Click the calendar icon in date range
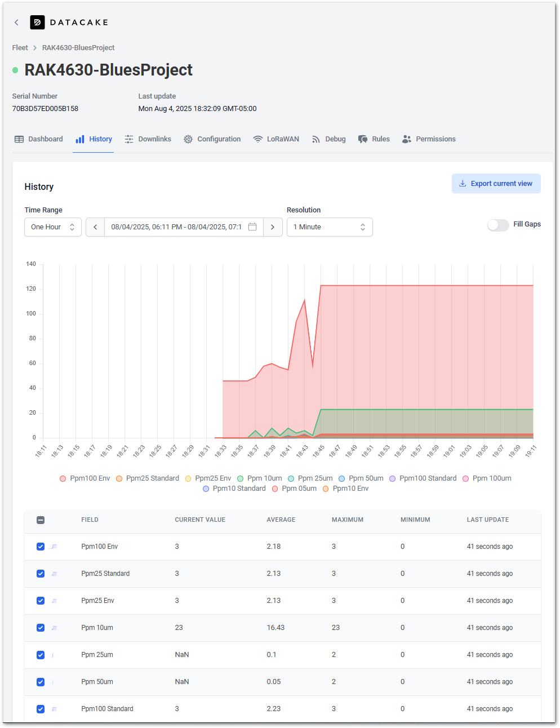 pos(252,227)
